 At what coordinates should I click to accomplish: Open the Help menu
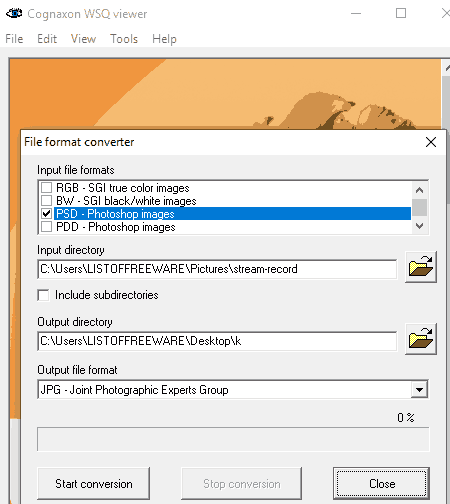164,39
